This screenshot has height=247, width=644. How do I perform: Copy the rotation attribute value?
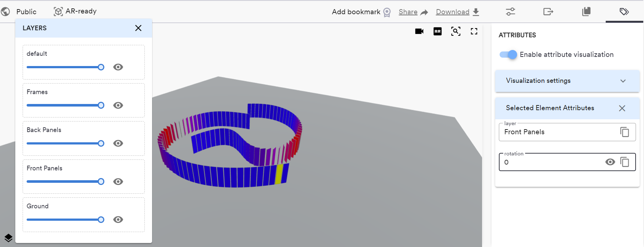pos(625,162)
